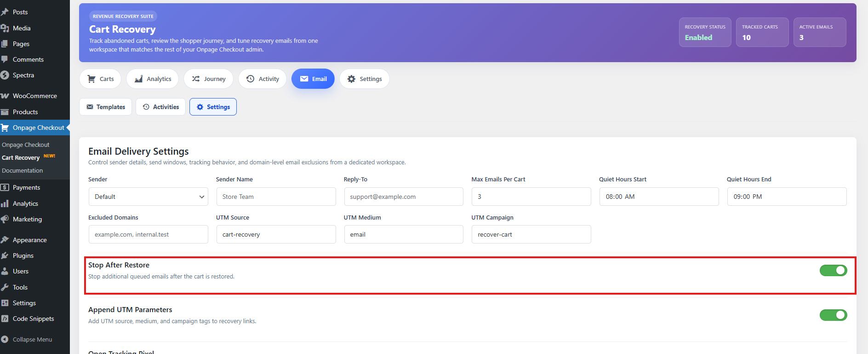
Task: Open WooCommerce menu item
Action: (x=35, y=96)
